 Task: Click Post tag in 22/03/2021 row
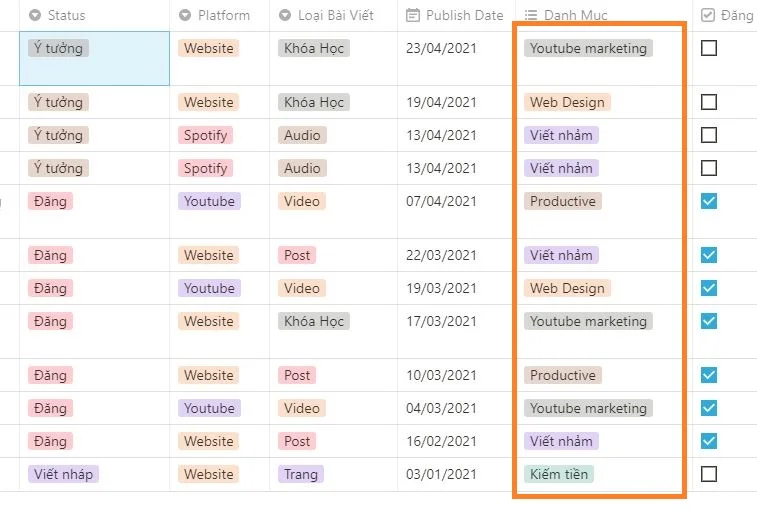pyautogui.click(x=297, y=255)
